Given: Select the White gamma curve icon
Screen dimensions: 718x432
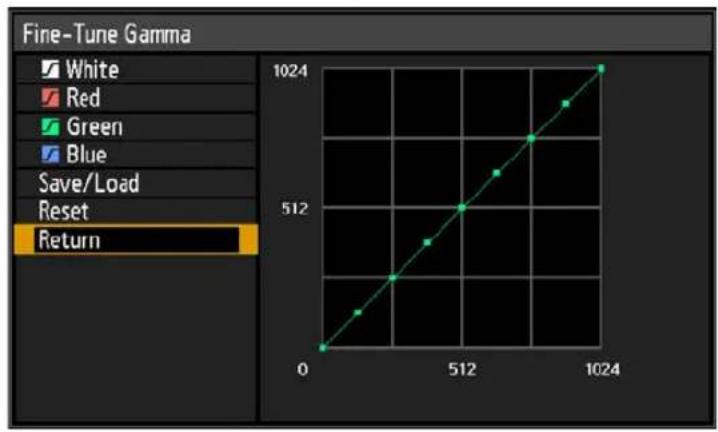Looking at the screenshot, I should point(50,70).
